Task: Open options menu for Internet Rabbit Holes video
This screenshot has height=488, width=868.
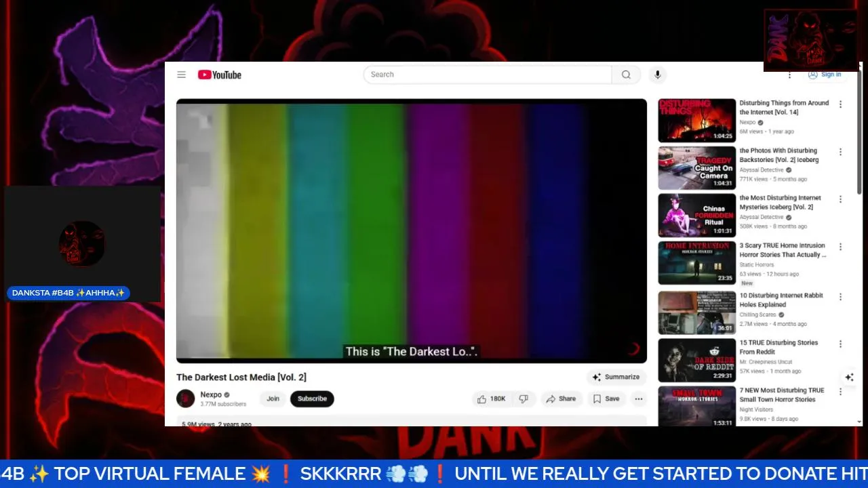Action: pos(840,297)
